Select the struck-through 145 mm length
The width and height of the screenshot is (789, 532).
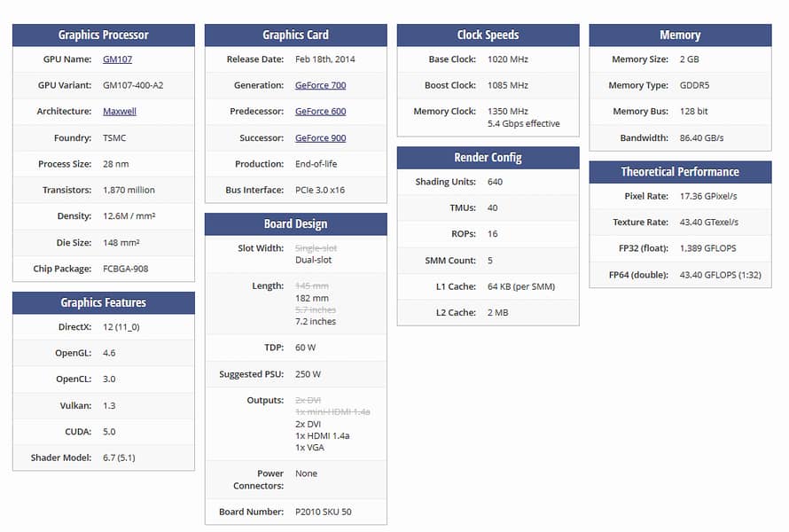click(x=311, y=286)
